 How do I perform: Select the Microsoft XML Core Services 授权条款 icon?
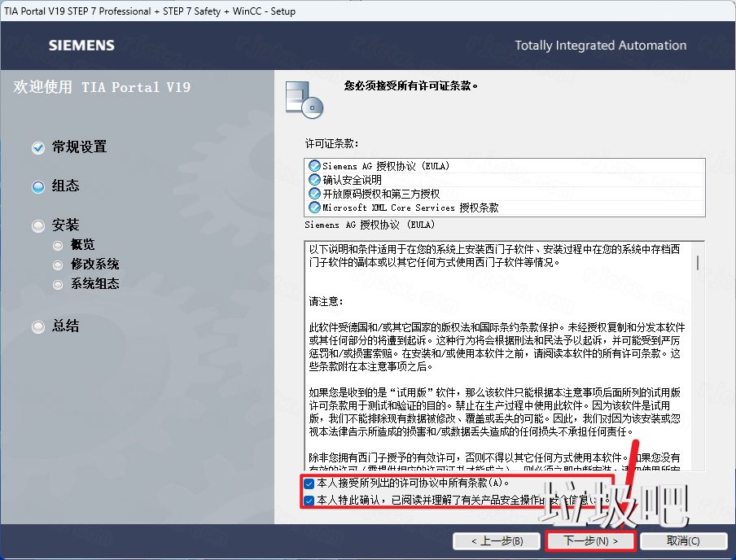[x=313, y=206]
